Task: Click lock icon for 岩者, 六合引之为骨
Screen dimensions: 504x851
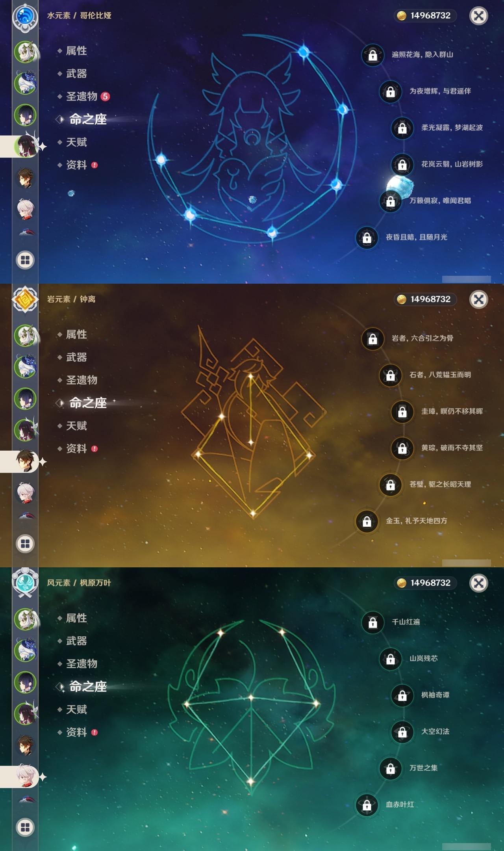Action: click(373, 339)
